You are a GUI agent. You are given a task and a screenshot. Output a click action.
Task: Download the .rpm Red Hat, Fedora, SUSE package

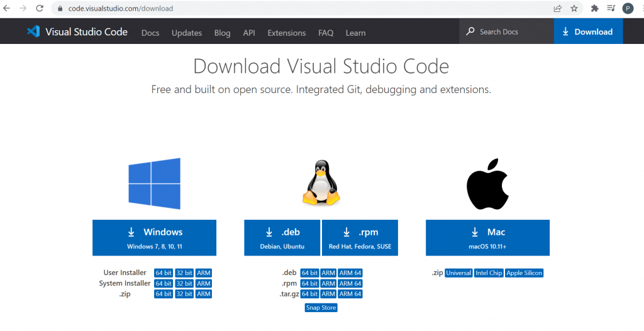click(x=360, y=238)
